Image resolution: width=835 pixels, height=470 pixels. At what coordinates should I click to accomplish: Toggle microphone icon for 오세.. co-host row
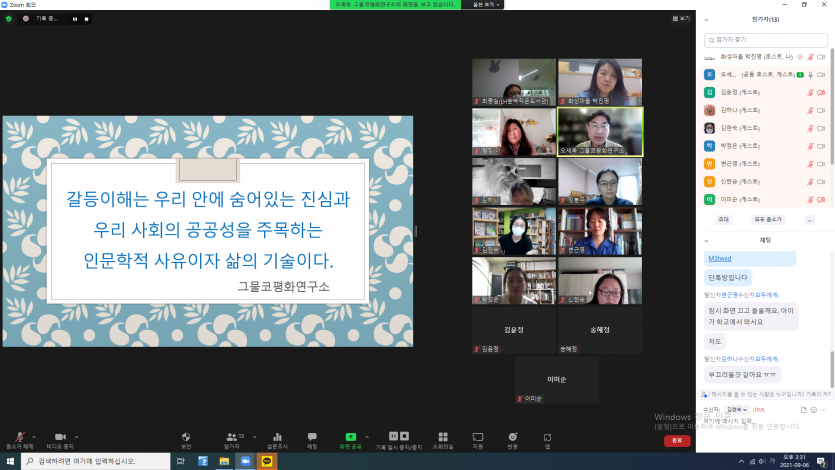[x=810, y=75]
